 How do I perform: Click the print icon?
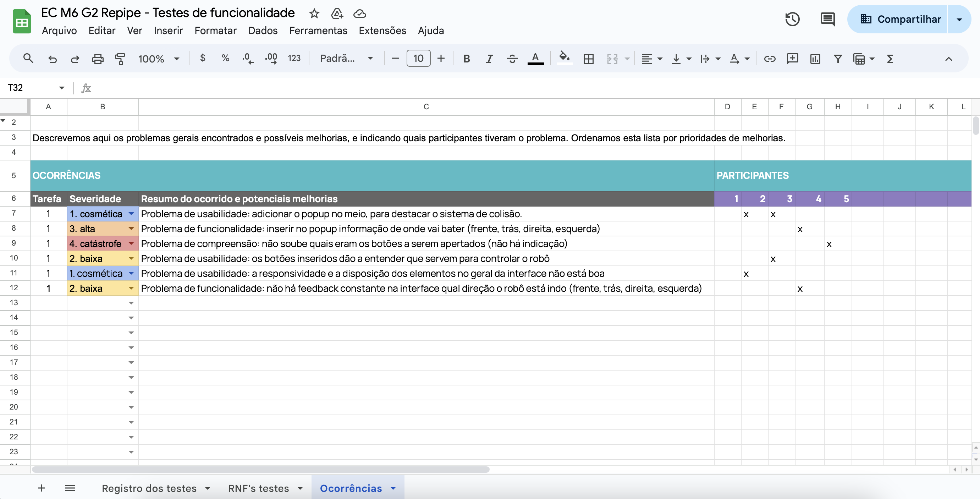pyautogui.click(x=98, y=59)
